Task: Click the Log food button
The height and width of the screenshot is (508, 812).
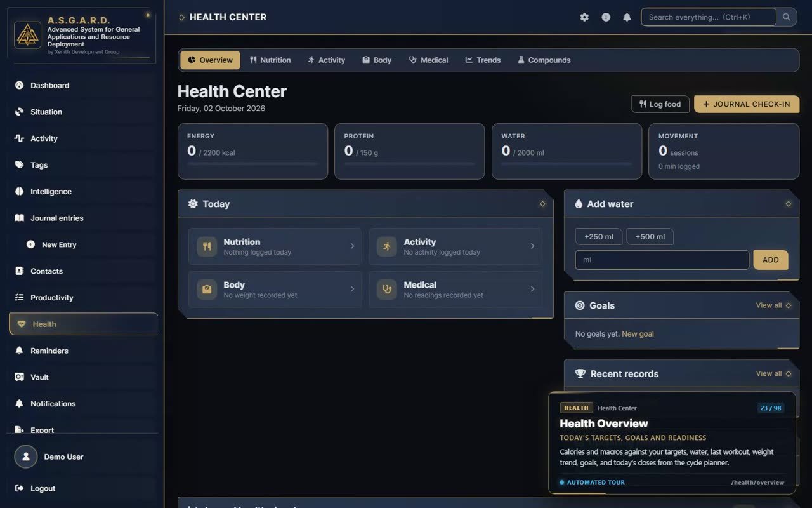Action: click(x=660, y=104)
